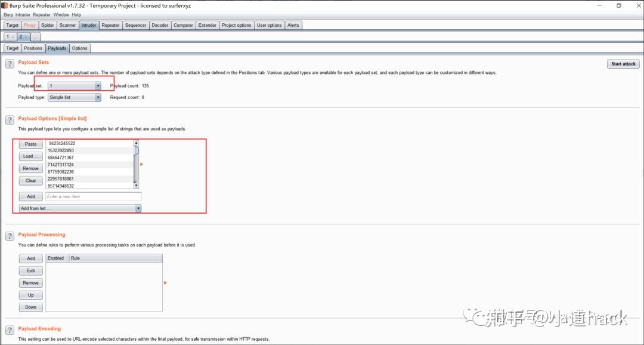Open the Payload set dropdown

pos(75,86)
